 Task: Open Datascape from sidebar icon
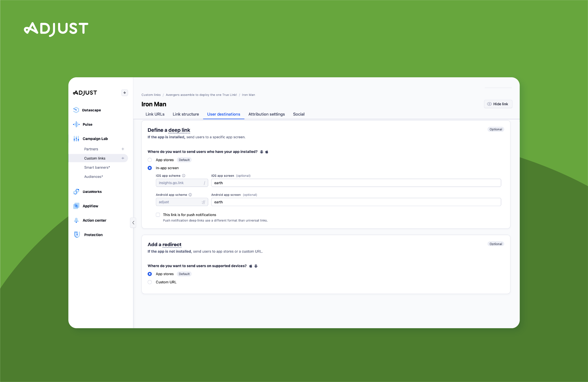(x=76, y=110)
